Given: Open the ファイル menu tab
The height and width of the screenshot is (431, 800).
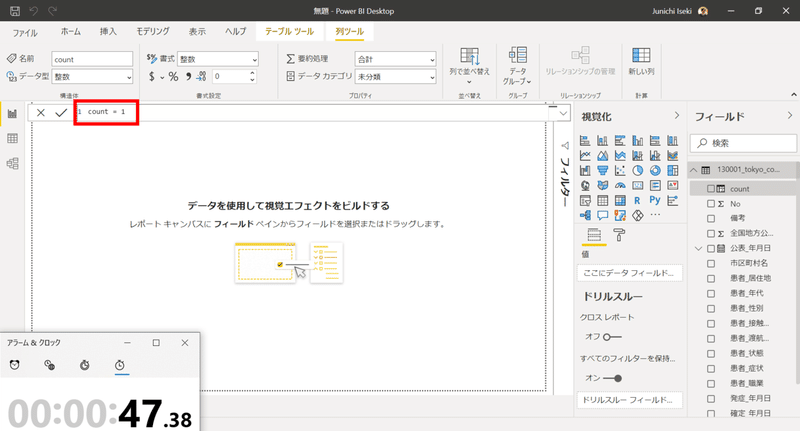Looking at the screenshot, I should [x=25, y=33].
